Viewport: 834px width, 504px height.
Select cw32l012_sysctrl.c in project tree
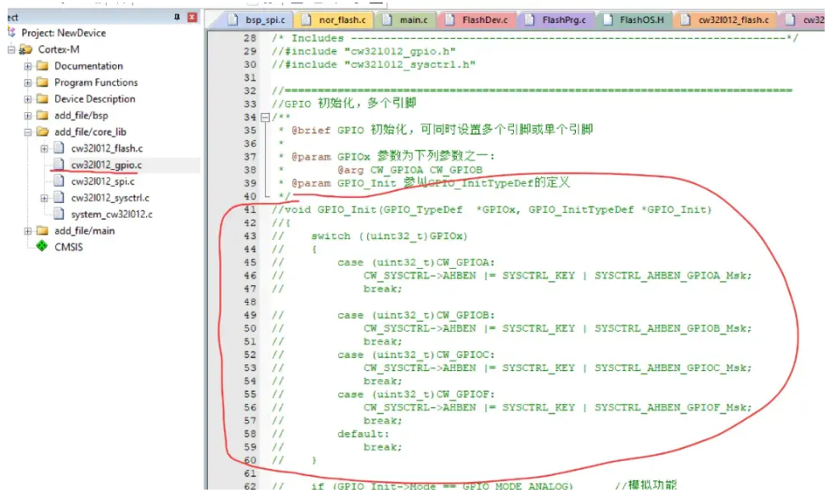click(x=110, y=198)
